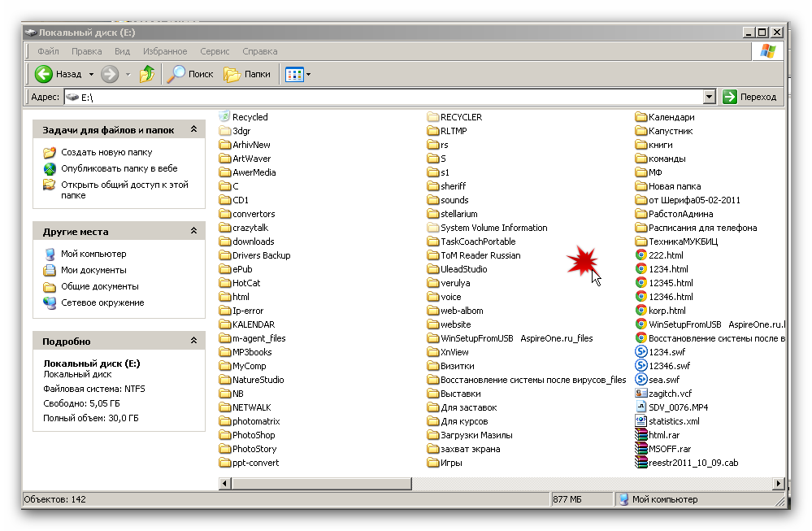Viewport: 812px width, 531px height.
Task: Select the Drivers Backup folder icon
Action: point(224,255)
